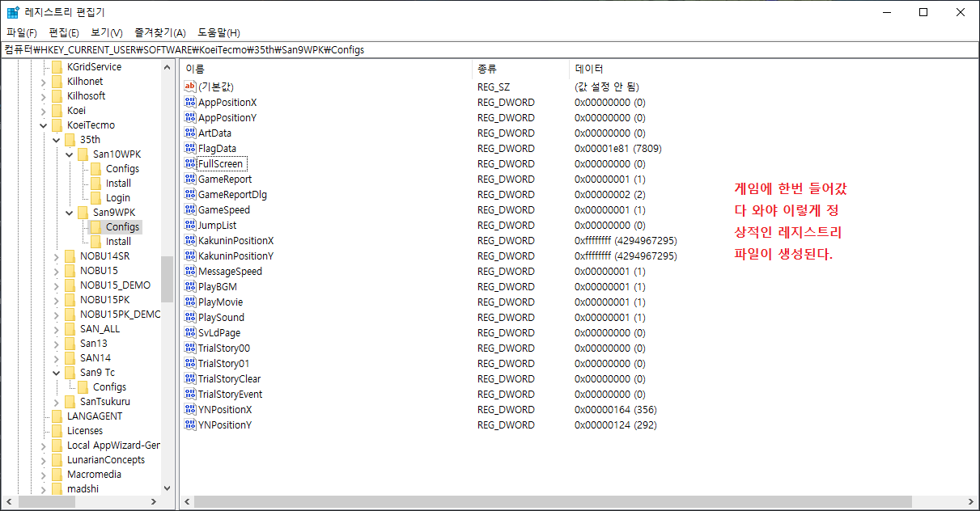Click the KGridService folder icon
This screenshot has height=511, width=980.
pyautogui.click(x=57, y=67)
